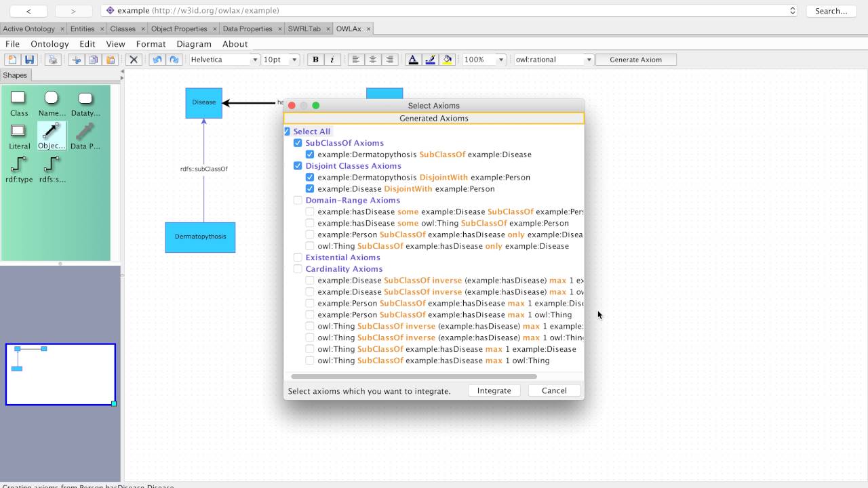Toggle the Select All checkbox
Viewport: 868px width, 488px height.
point(287,131)
